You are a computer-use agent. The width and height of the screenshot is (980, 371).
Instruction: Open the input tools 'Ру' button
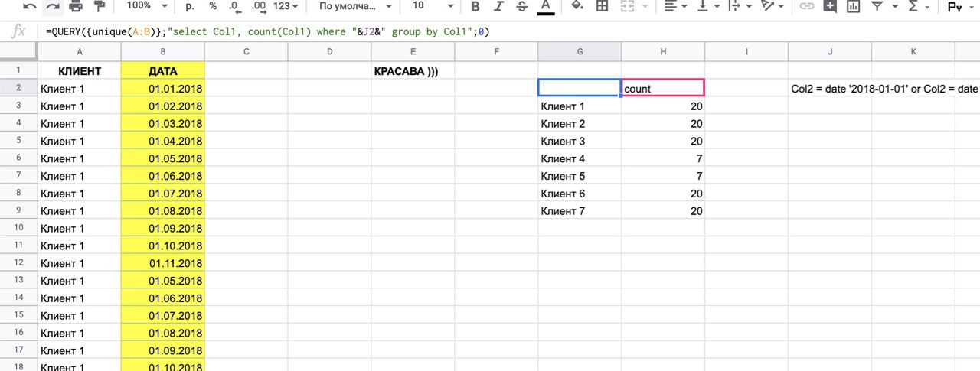tap(955, 6)
